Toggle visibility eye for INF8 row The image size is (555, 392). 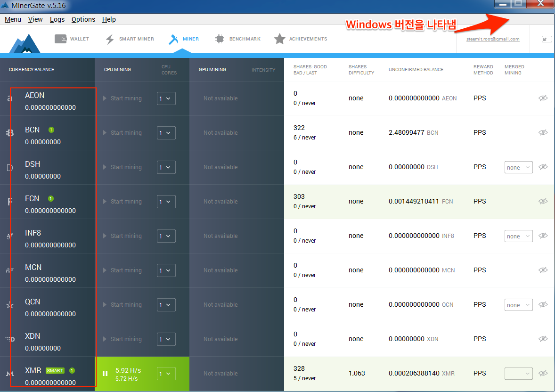543,236
